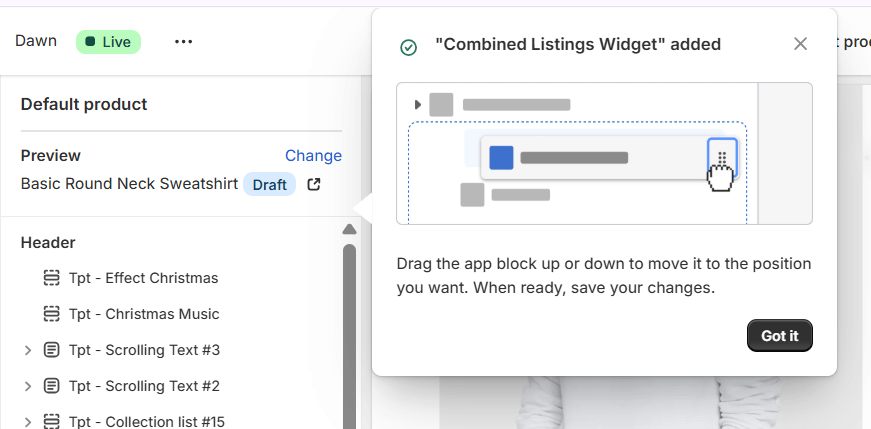Click the sidebar scroll up arrow

pyautogui.click(x=349, y=229)
